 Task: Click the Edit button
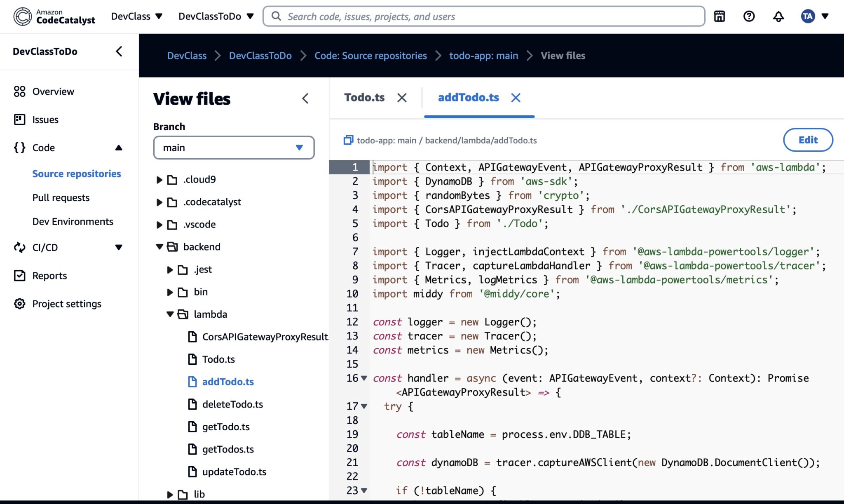pyautogui.click(x=807, y=140)
